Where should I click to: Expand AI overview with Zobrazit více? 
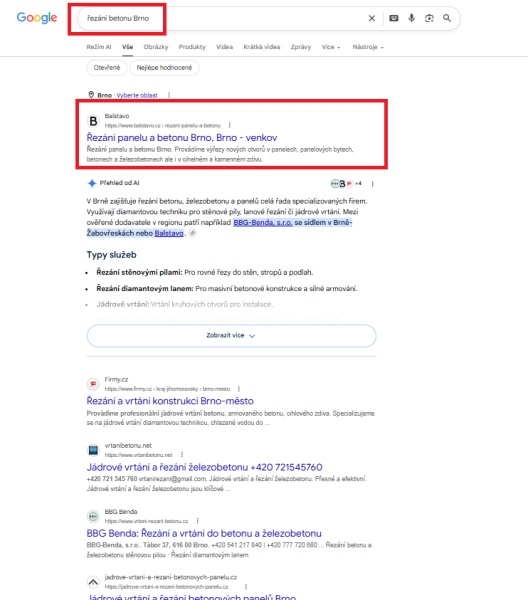click(231, 336)
